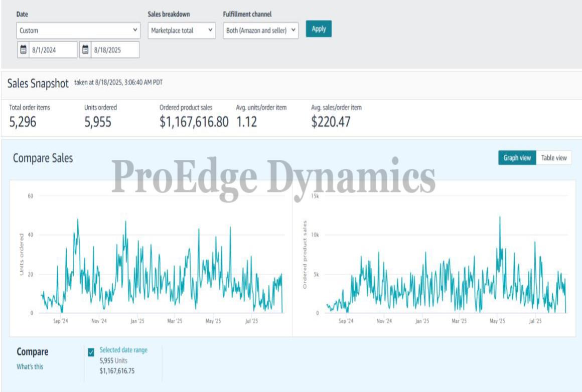
Task: Click the end date calendar icon
Action: (85, 50)
